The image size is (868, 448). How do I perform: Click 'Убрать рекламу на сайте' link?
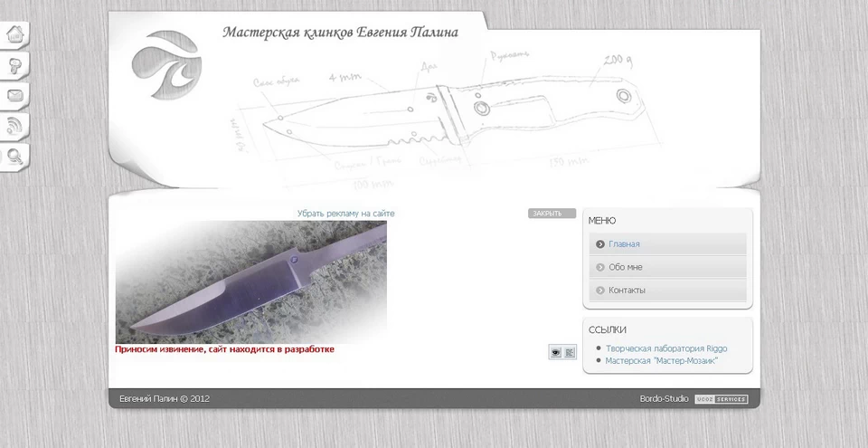[x=345, y=214]
